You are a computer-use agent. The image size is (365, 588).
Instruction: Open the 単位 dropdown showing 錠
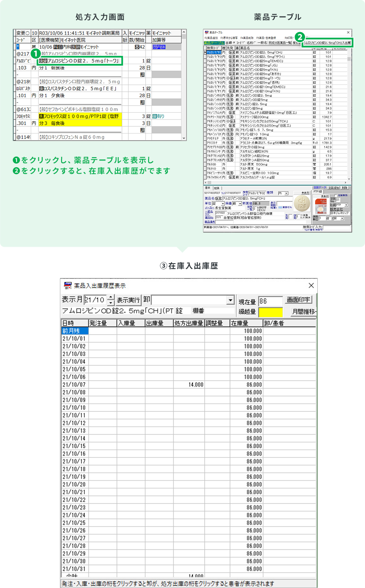pyautogui.click(x=218, y=203)
